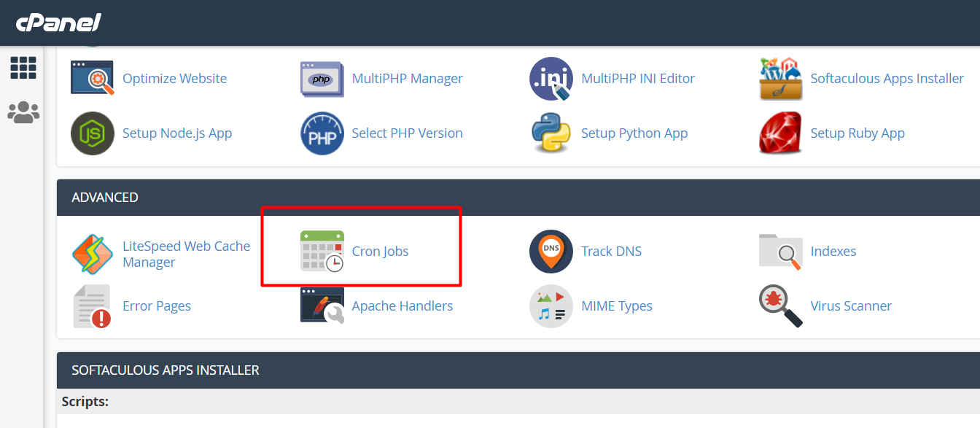Open the MultiPHP INI Editor icon
980x428 pixels.
(551, 79)
